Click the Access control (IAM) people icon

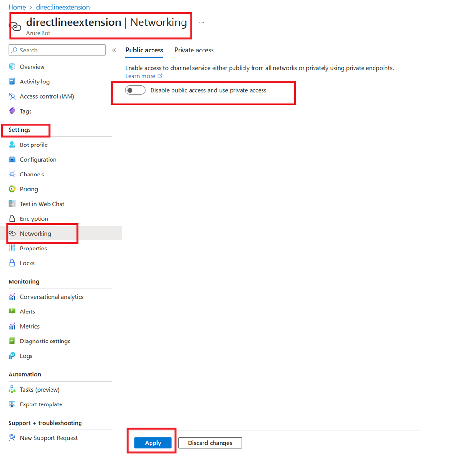[x=12, y=96]
